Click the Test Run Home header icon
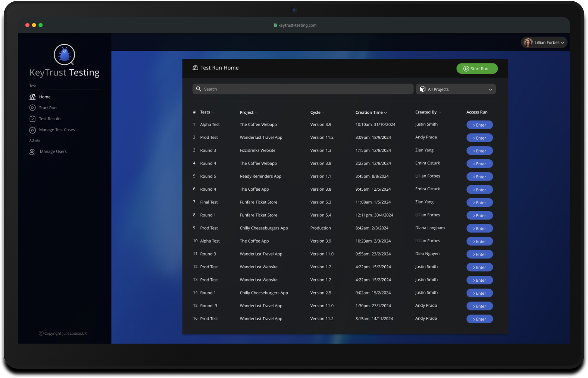The image size is (588, 378). coord(195,68)
